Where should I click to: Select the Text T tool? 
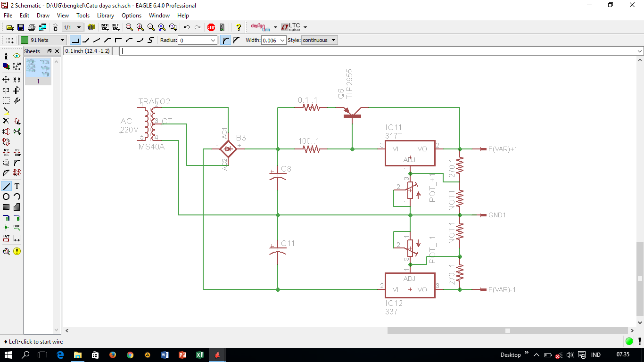[x=17, y=186]
